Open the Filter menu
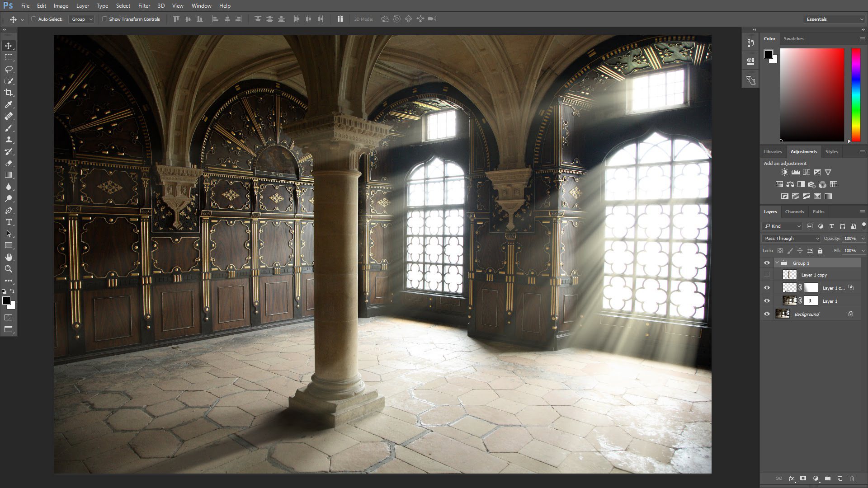 144,6
